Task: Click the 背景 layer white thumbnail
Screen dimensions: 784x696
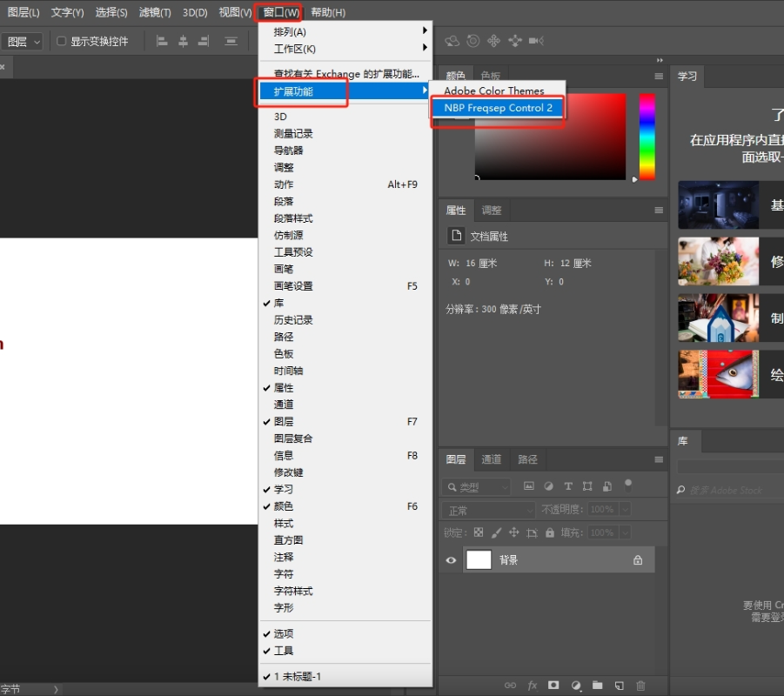Action: [479, 559]
